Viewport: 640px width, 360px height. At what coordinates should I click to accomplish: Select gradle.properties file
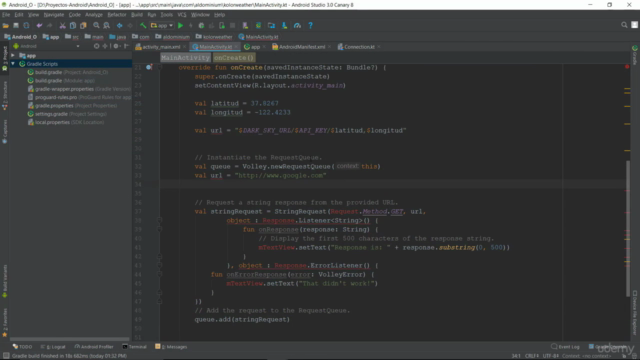[72, 105]
